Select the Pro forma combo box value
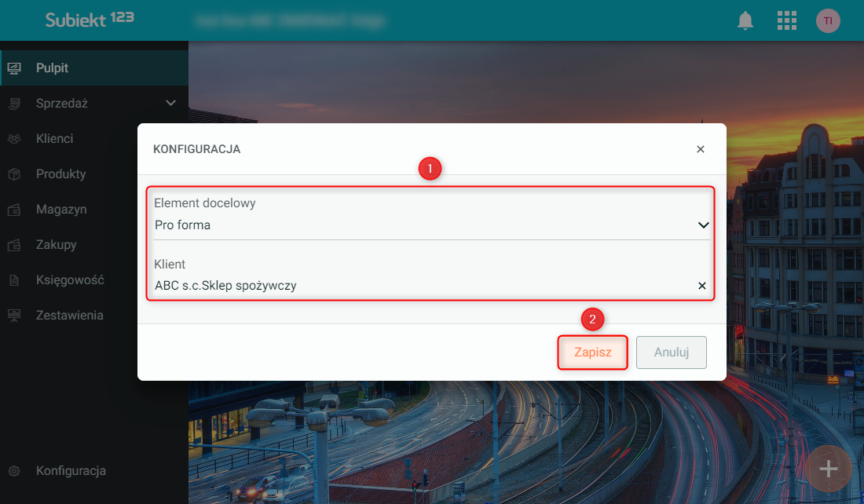This screenshot has height=504, width=864. tap(431, 225)
